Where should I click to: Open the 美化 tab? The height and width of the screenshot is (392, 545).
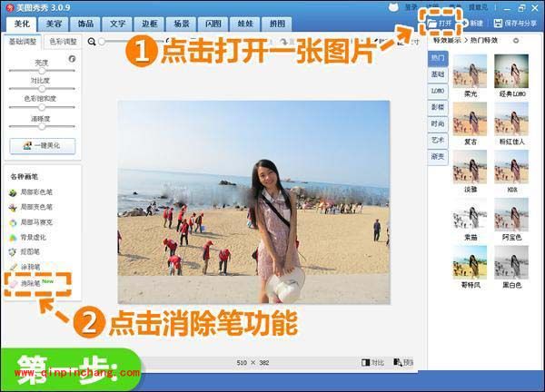click(x=22, y=24)
